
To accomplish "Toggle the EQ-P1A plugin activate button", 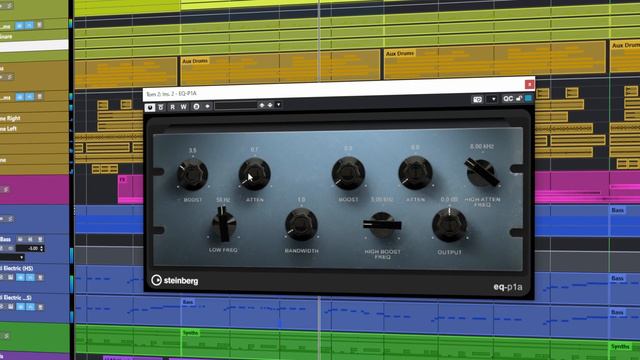I will [x=150, y=107].
